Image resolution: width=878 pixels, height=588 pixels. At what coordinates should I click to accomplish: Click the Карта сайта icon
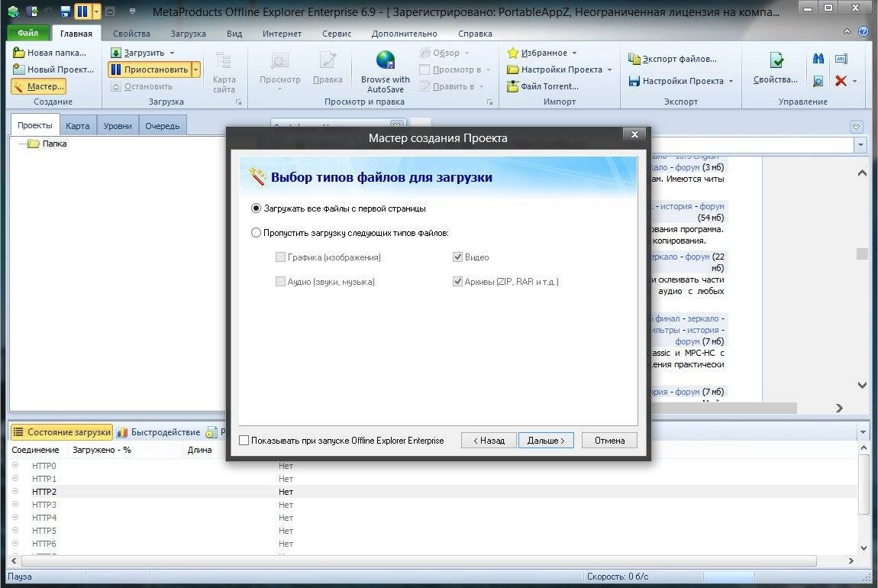click(x=224, y=60)
